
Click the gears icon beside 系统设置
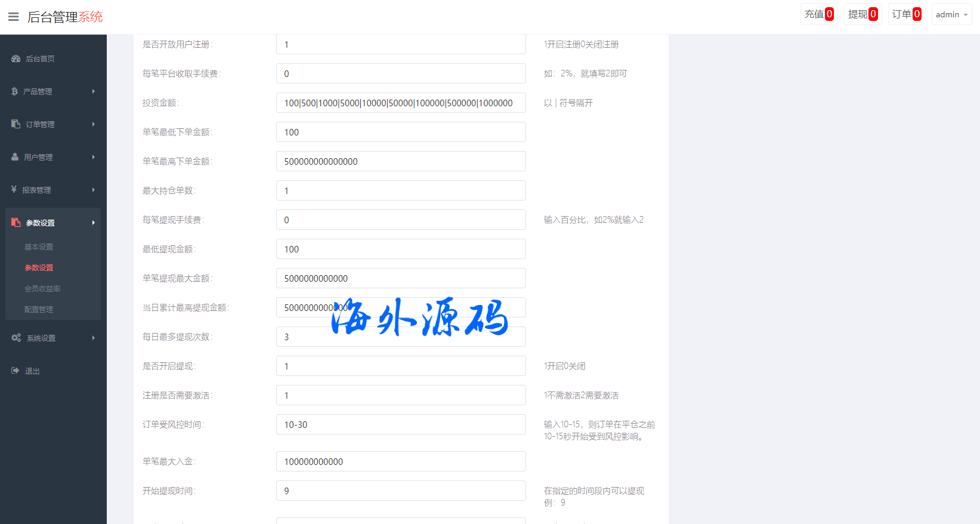16,338
